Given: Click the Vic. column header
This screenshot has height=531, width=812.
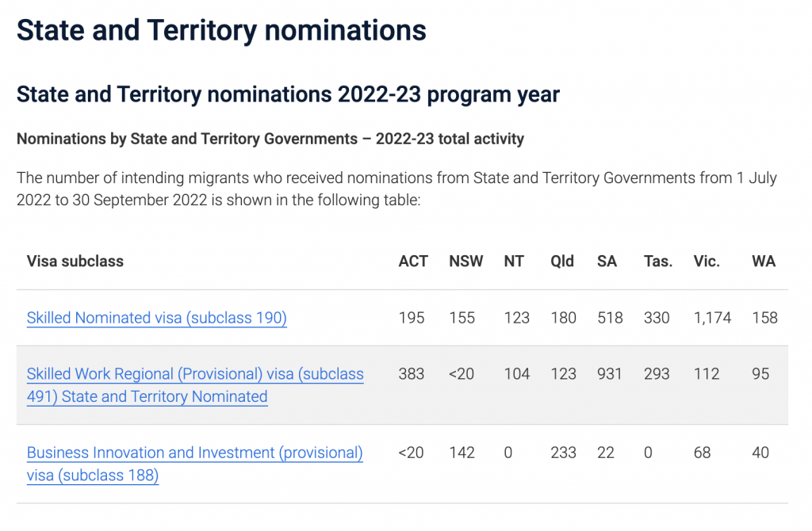Looking at the screenshot, I should tap(707, 261).
